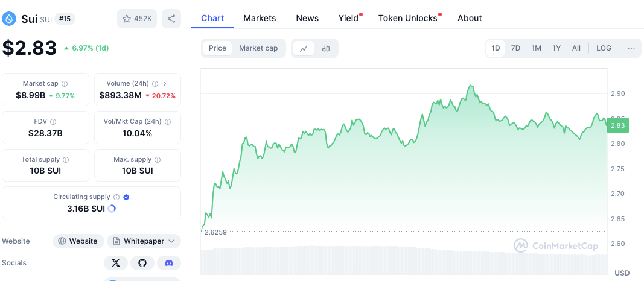Switch to line chart view icon
The image size is (644, 281).
point(304,48)
